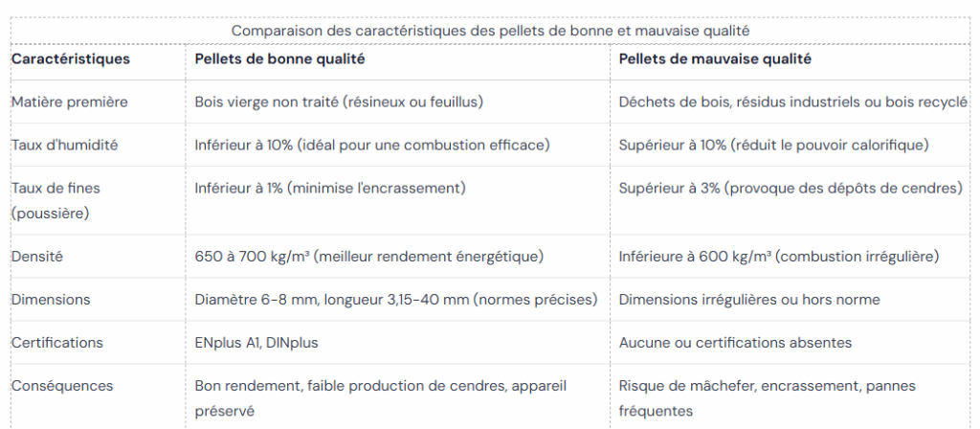Select the "Taux d'humidité" row label
The image size is (980, 429).
point(64,145)
